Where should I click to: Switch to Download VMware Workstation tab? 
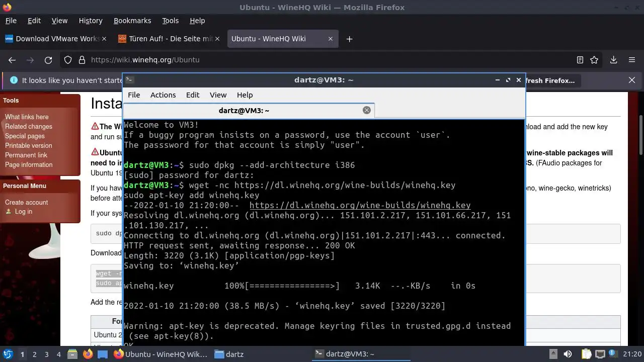click(55, 39)
